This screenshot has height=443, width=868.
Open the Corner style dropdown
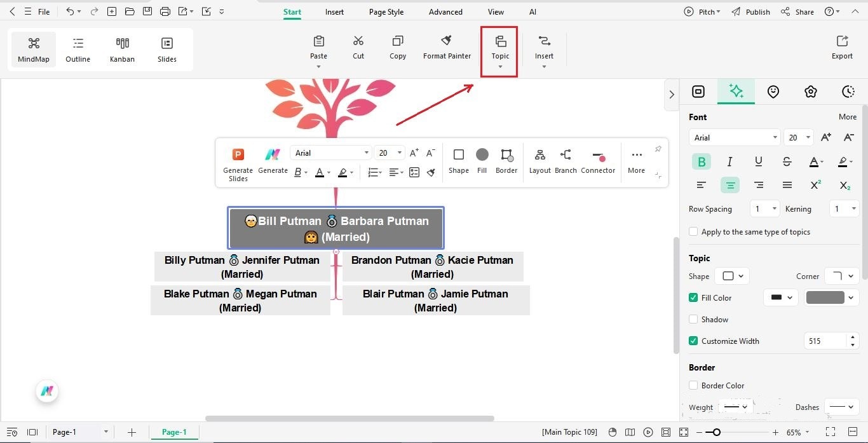[842, 276]
